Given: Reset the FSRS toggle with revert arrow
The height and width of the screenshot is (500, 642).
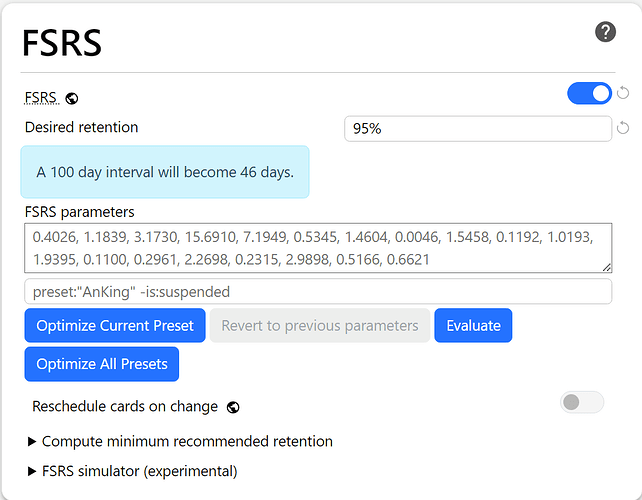Looking at the screenshot, I should coord(623,93).
